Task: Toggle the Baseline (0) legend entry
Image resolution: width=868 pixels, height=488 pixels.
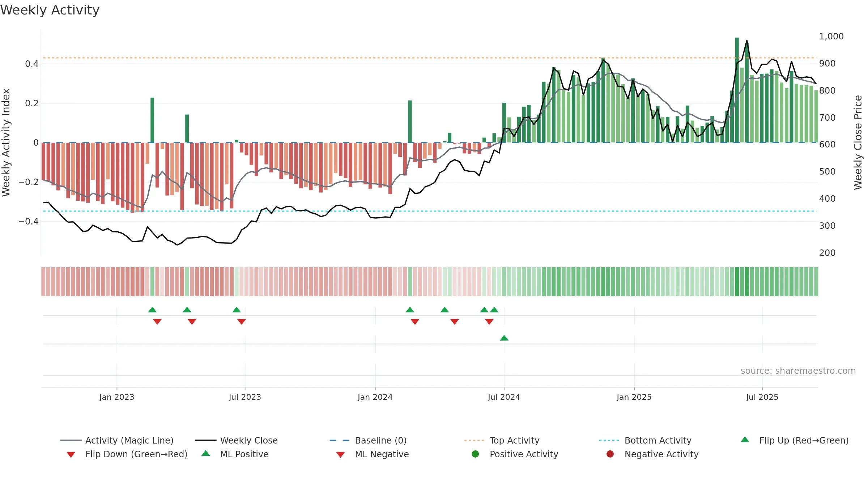Action: pyautogui.click(x=368, y=440)
